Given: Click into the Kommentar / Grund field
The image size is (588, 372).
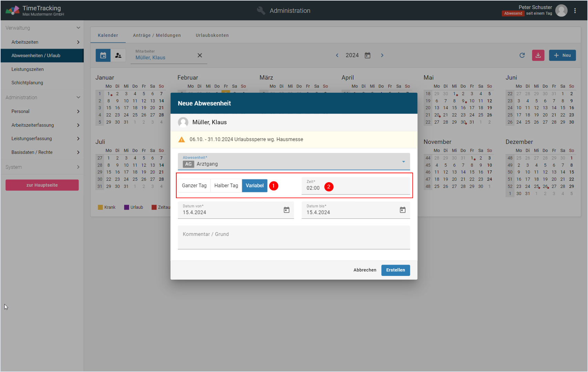Looking at the screenshot, I should click(x=294, y=237).
